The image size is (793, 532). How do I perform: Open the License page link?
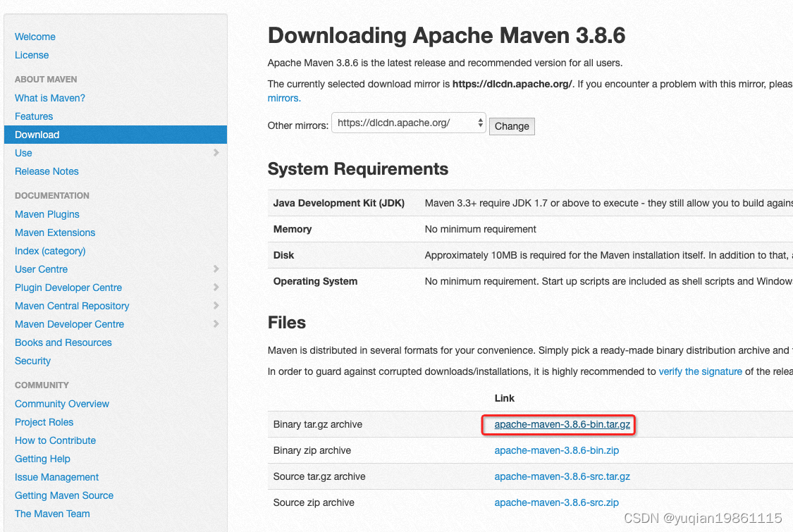tap(32, 55)
